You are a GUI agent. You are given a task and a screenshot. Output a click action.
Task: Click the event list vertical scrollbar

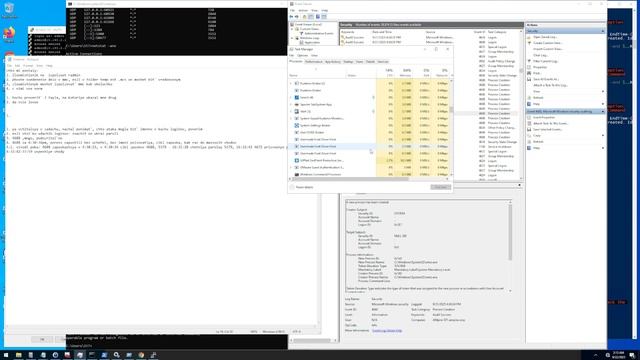(521, 71)
